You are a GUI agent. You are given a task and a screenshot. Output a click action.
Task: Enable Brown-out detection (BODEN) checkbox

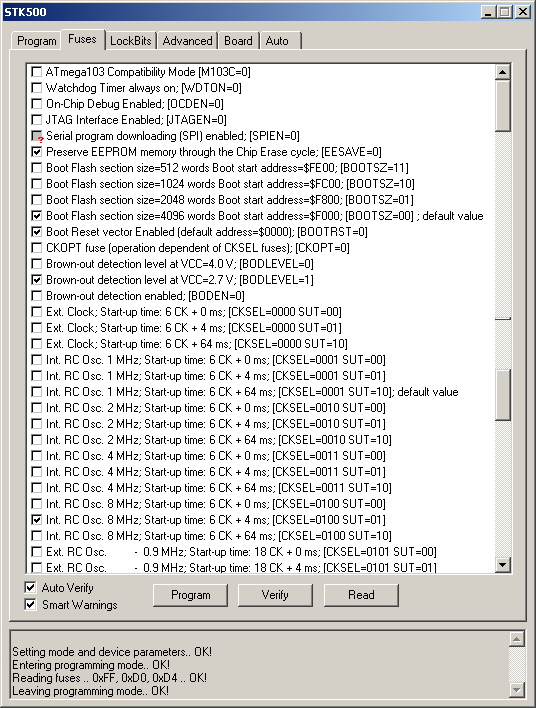(x=36, y=296)
